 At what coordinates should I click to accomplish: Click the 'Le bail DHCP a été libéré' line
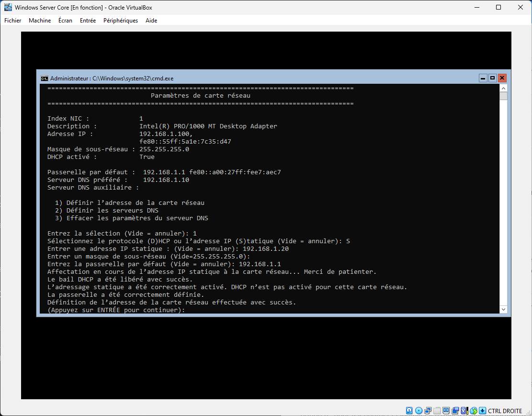120,280
